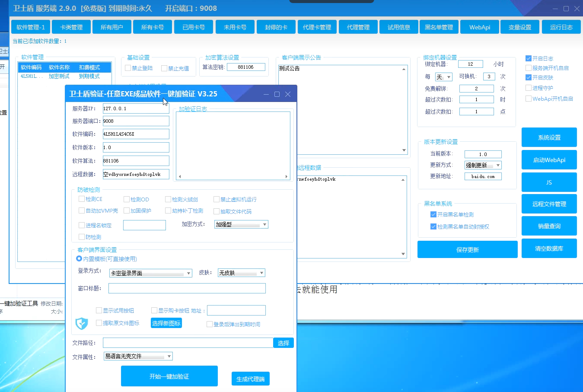The height and width of the screenshot is (392, 583).
Task: Click the 选择新图标 button
Action: click(166, 323)
